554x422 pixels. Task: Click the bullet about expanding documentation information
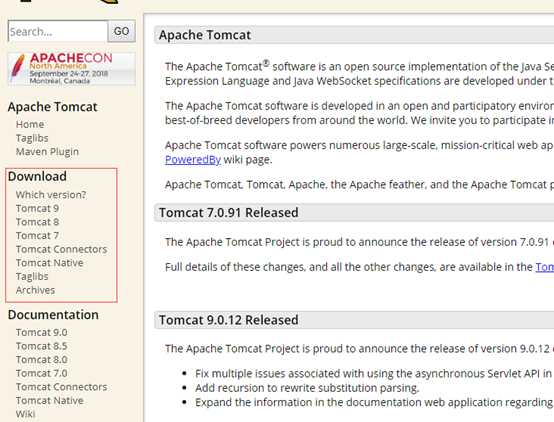[x=374, y=403]
